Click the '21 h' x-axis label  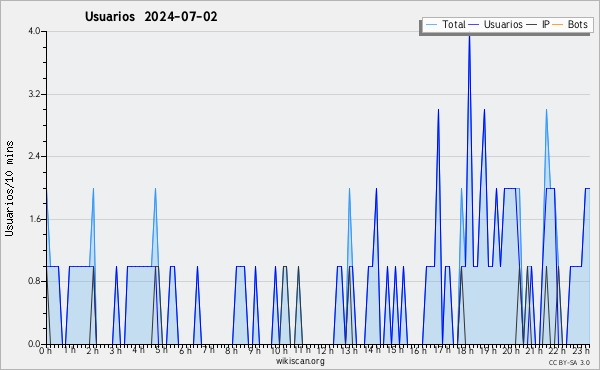point(535,350)
